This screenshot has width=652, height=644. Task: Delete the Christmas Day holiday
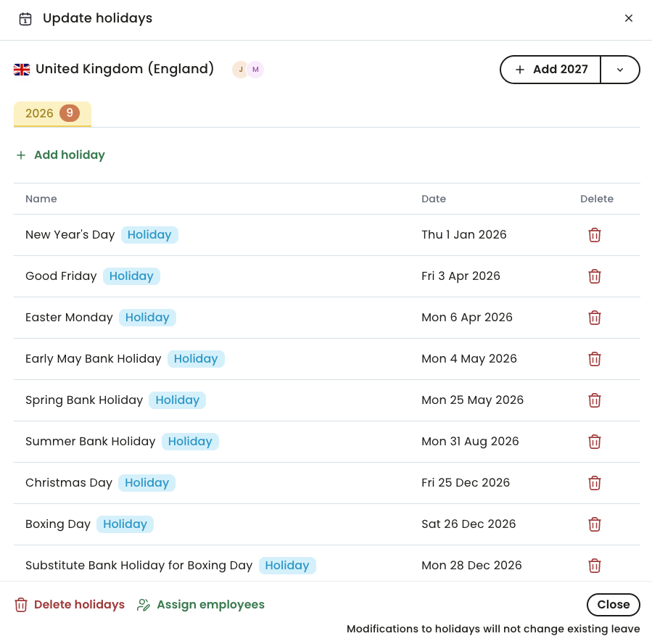point(595,483)
